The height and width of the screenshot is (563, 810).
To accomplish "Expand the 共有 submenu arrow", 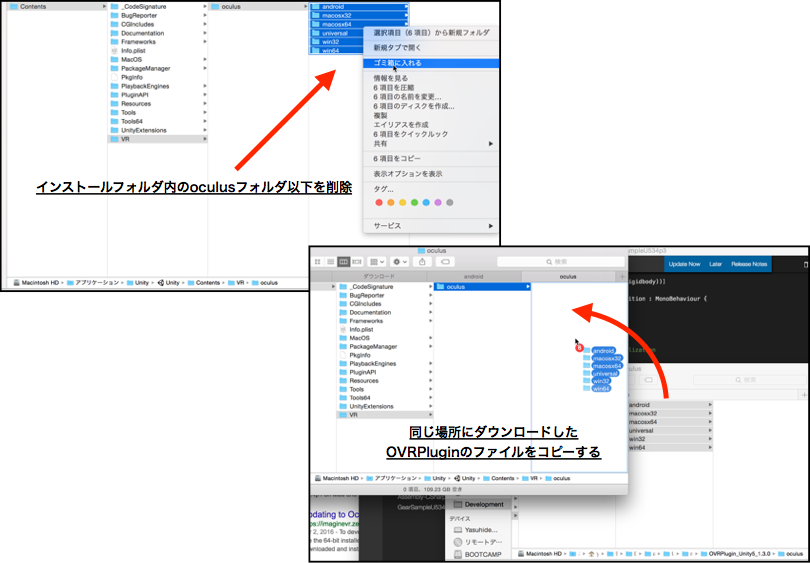I will click(x=491, y=144).
